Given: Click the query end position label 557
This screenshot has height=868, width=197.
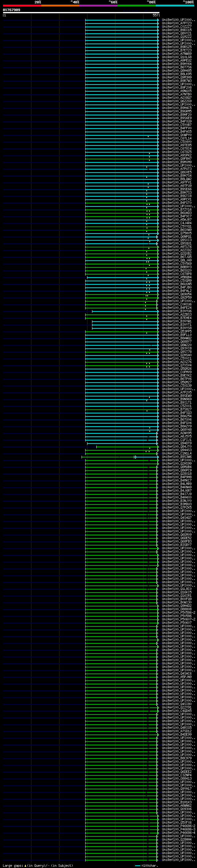Looking at the screenshot, I should 155,15.
